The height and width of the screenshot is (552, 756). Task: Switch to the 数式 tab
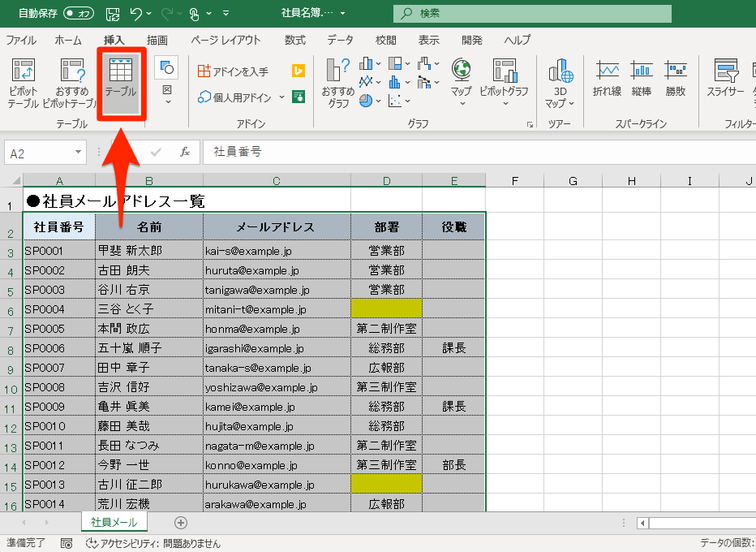point(295,40)
